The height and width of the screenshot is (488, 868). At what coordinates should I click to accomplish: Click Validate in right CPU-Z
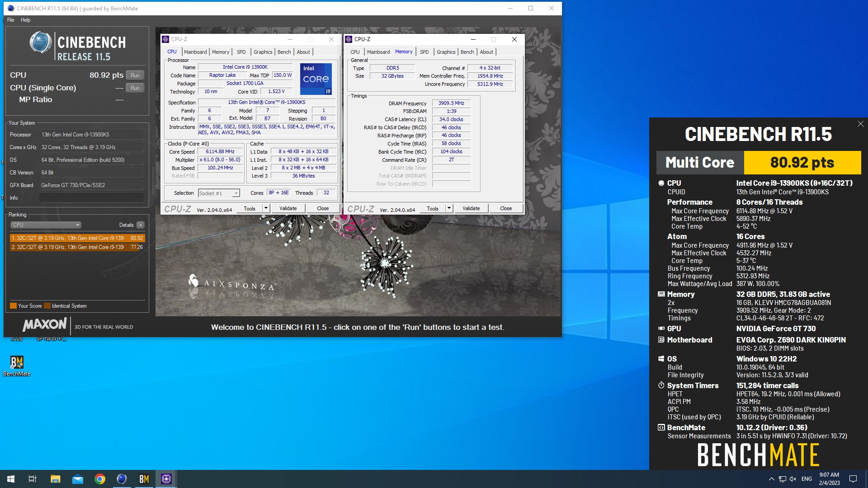click(471, 208)
